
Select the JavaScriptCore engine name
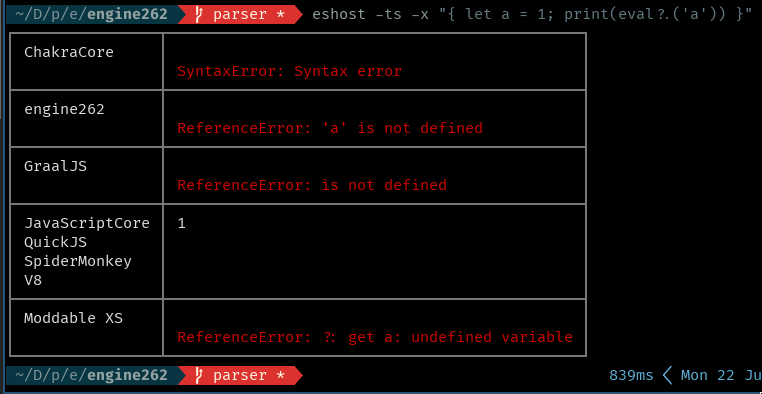87,223
